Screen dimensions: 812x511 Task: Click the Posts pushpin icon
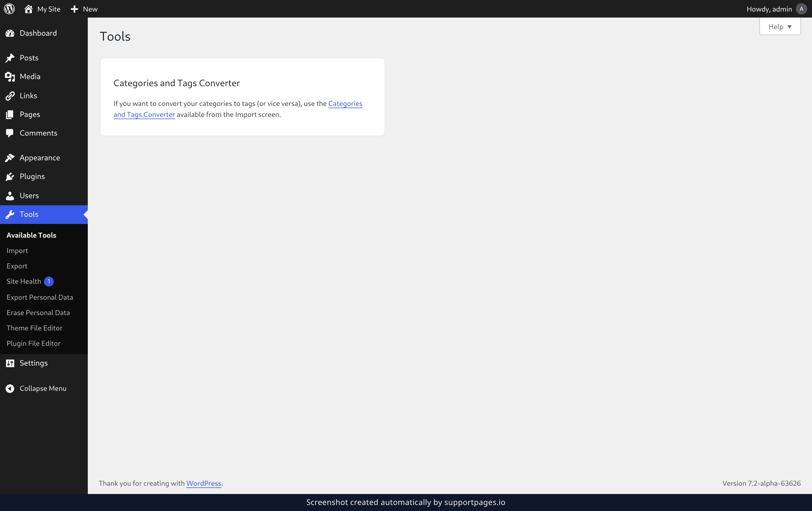pyautogui.click(x=10, y=58)
